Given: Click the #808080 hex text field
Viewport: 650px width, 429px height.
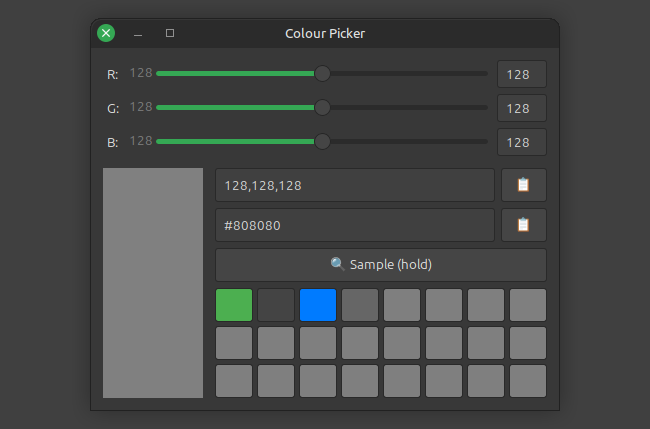Looking at the screenshot, I should pyautogui.click(x=354, y=225).
